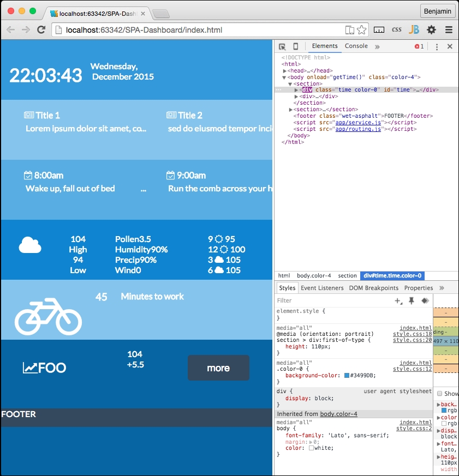Click the calendar icon next to 8:00am
The height and width of the screenshot is (476, 459).
pyautogui.click(x=28, y=175)
